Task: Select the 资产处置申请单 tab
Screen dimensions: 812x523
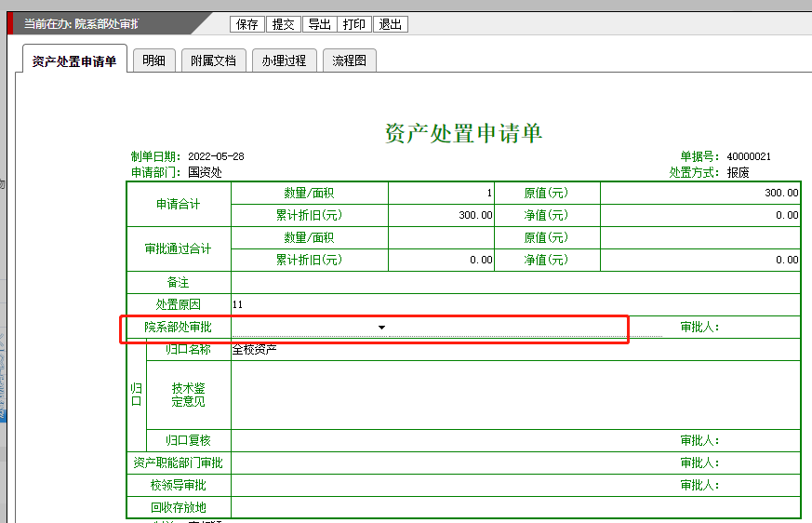Action: coord(74,61)
